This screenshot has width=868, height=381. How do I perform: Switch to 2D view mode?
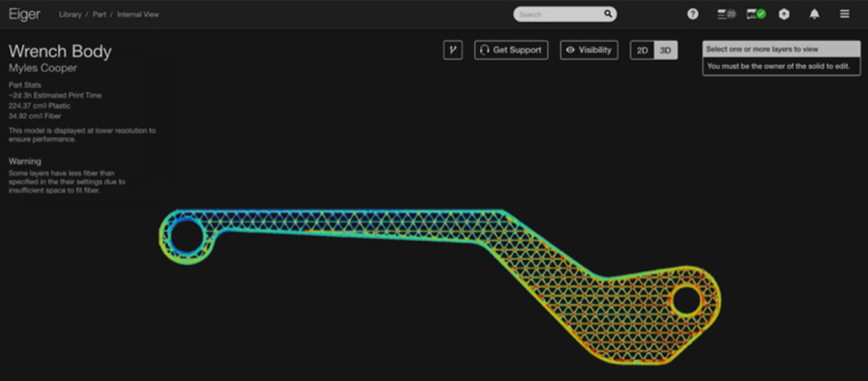[642, 50]
